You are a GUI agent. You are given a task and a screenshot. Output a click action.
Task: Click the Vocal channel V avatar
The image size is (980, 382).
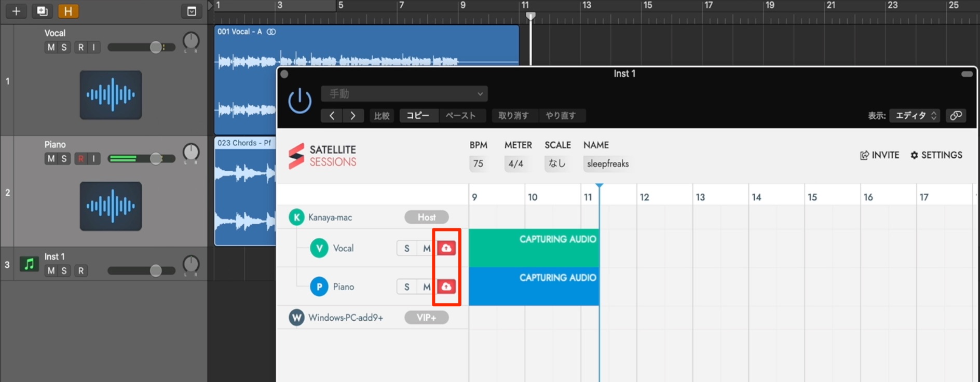(x=319, y=248)
